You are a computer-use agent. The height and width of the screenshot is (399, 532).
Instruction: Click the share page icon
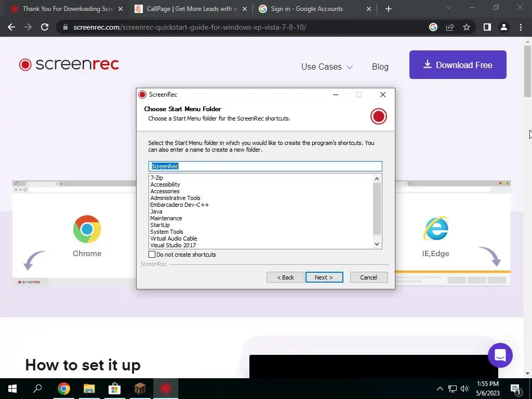coord(450,27)
